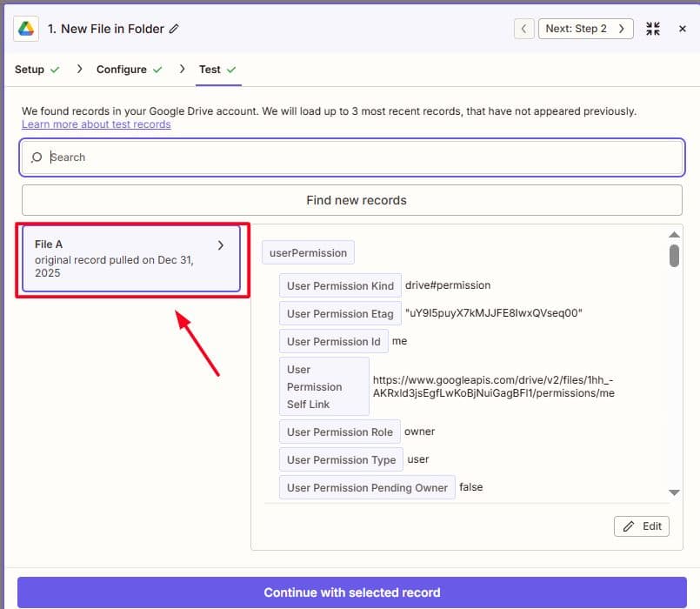Open the Learn more about test records link
The width and height of the screenshot is (700, 609).
click(x=96, y=124)
